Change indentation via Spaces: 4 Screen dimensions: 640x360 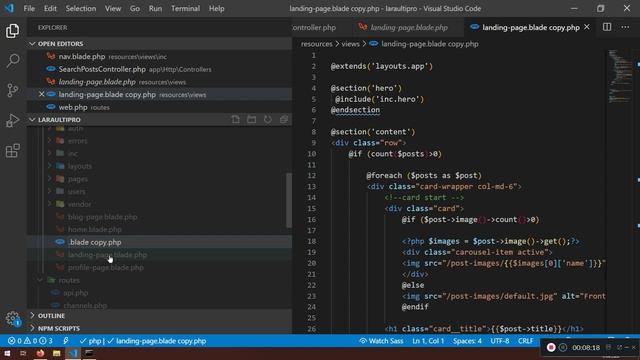pos(467,341)
